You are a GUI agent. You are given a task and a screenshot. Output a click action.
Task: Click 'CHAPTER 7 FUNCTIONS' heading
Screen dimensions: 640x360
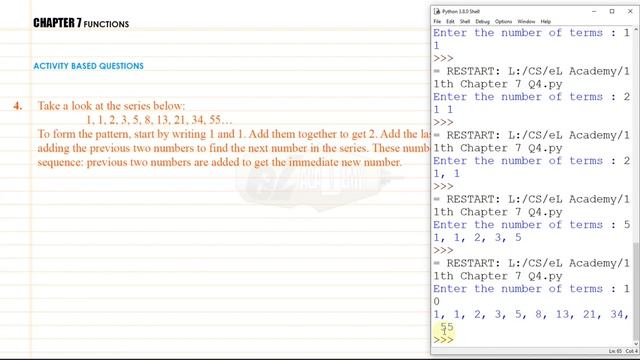pyautogui.click(x=81, y=23)
